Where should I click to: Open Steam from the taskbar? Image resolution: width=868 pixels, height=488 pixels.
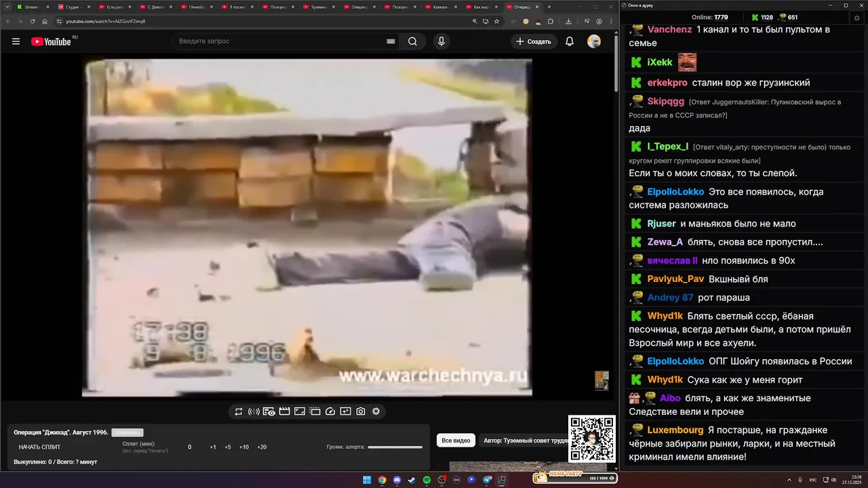[x=412, y=480]
